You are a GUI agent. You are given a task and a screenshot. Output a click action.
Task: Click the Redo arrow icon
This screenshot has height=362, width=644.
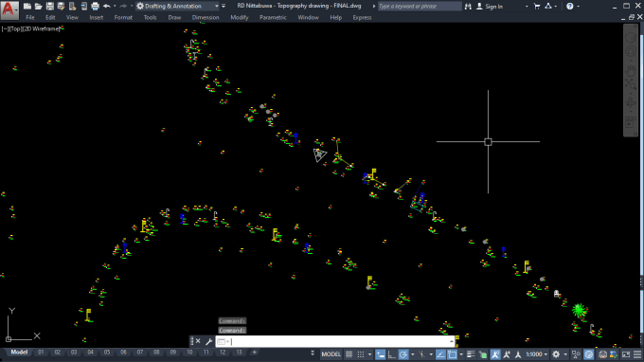coord(123,7)
